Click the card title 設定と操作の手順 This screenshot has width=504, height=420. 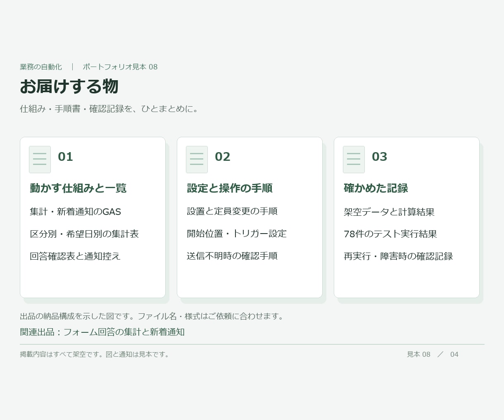[x=230, y=188]
